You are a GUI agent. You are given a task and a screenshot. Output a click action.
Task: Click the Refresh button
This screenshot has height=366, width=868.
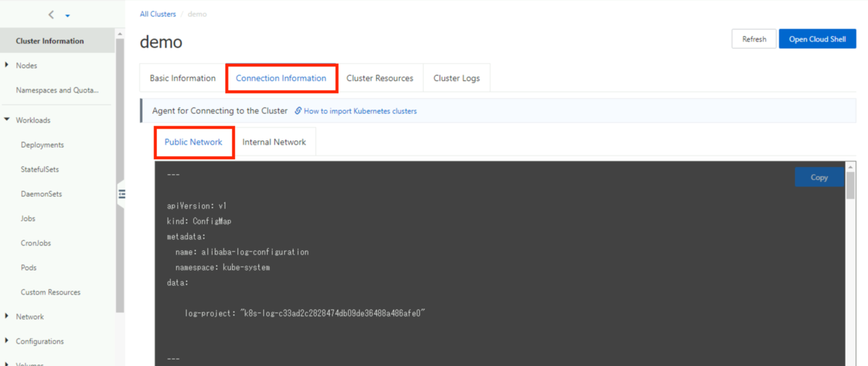pos(754,39)
